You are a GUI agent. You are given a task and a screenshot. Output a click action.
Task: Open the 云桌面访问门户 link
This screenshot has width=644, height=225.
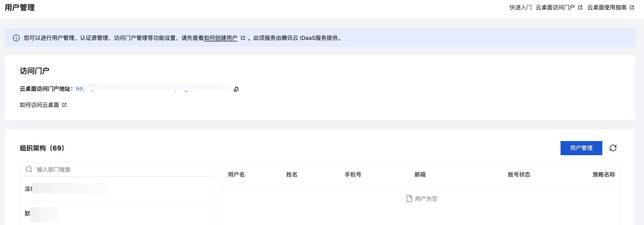click(x=555, y=8)
